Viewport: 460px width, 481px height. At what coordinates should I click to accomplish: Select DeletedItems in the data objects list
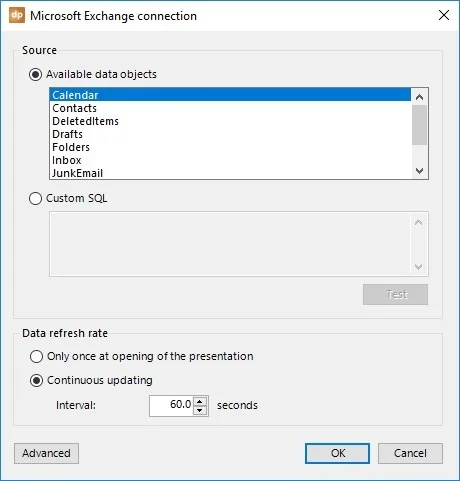click(x=230, y=121)
